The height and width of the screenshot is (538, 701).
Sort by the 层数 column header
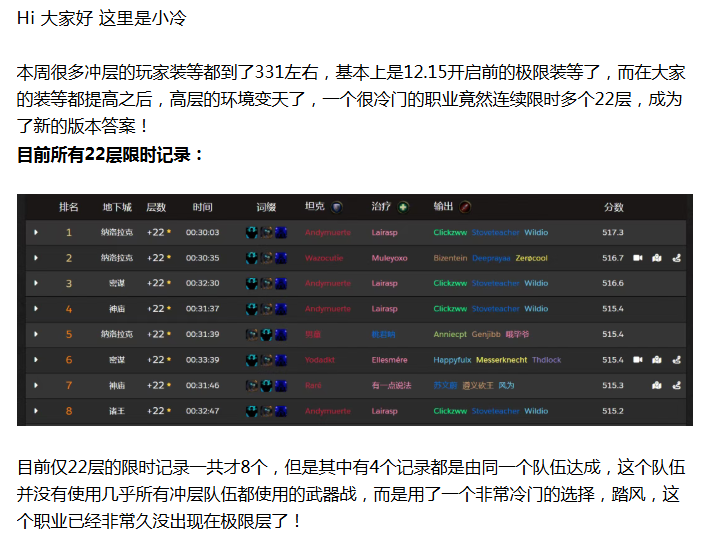click(x=156, y=207)
